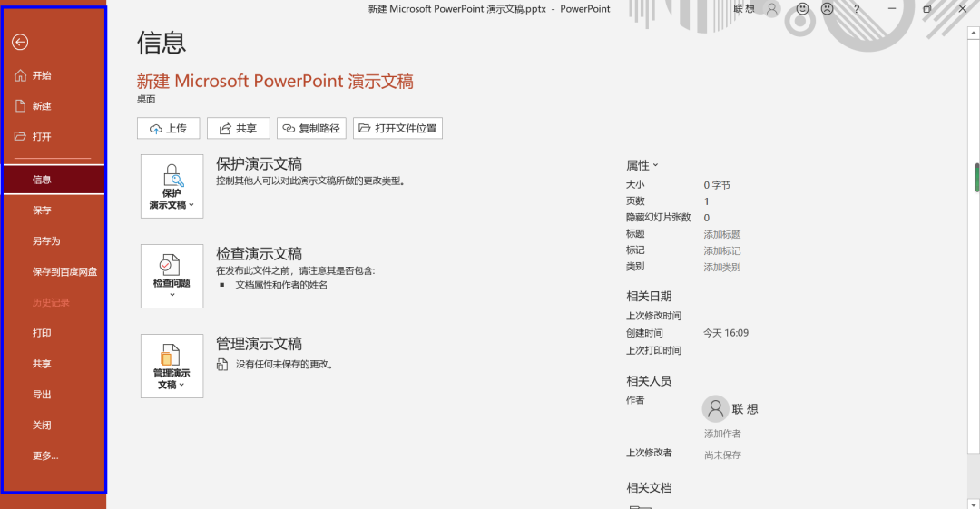Viewport: 980px width, 509px height.
Task: Click the 0 字节 size value
Action: pos(717,185)
